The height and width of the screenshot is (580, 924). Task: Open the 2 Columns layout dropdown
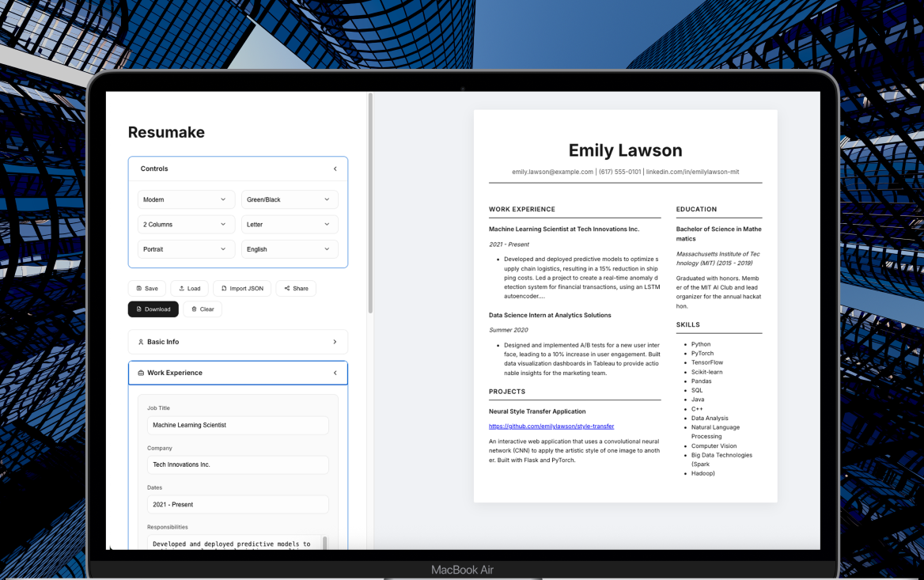(186, 225)
